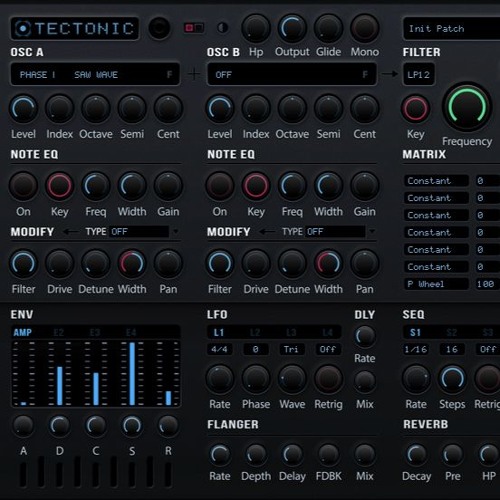The image size is (500, 500).
Task: Click the Glide knob
Action: [328, 28]
